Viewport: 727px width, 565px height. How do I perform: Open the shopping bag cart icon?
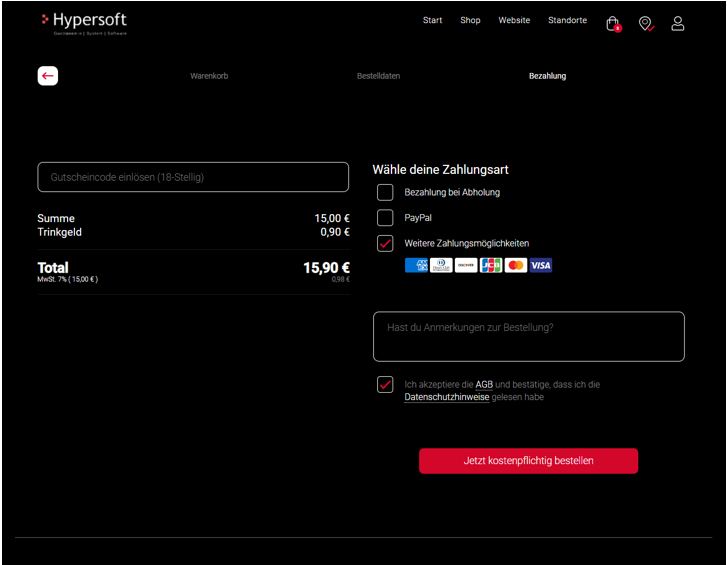tap(613, 23)
